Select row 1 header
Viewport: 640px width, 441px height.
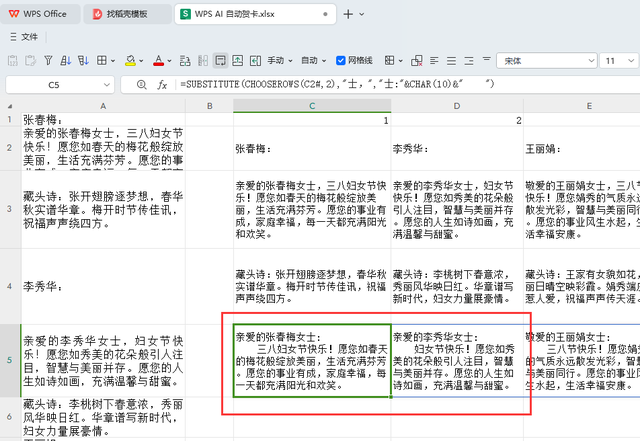pos(9,120)
